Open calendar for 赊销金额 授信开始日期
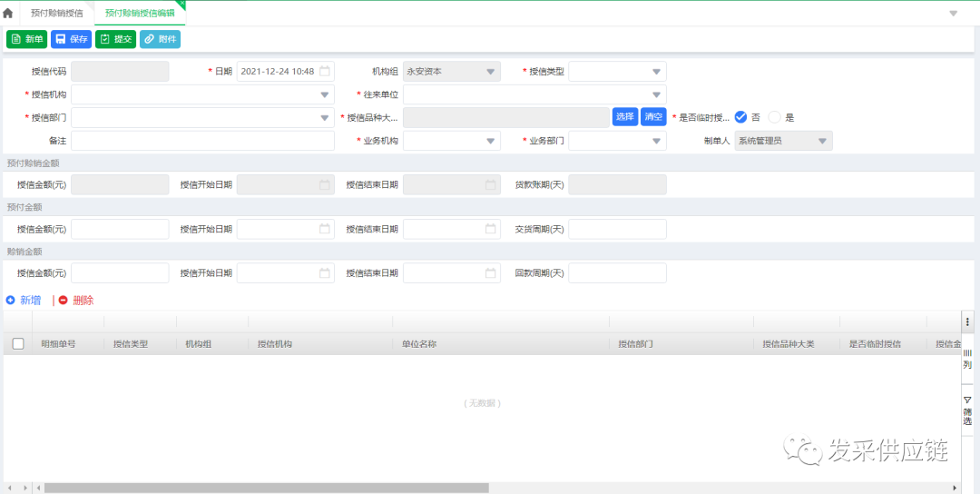This screenshot has width=980, height=494. 324,272
